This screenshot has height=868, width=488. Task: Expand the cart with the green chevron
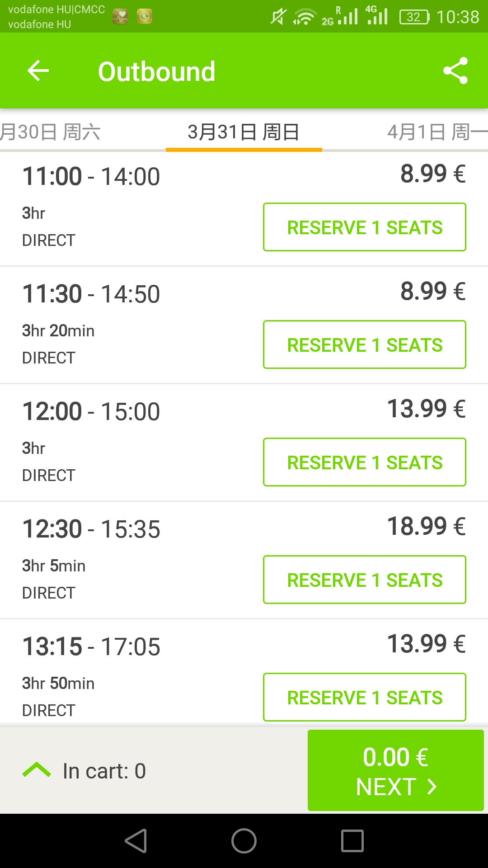[x=37, y=770]
